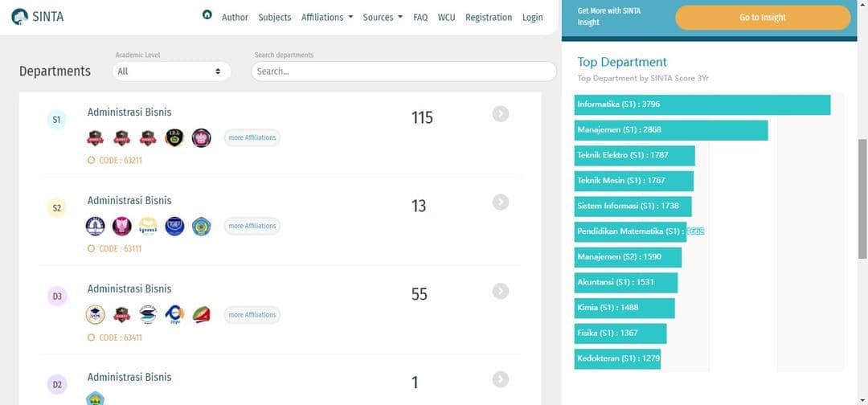This screenshot has width=868, height=405.
Task: Open the Login link
Action: (x=532, y=17)
